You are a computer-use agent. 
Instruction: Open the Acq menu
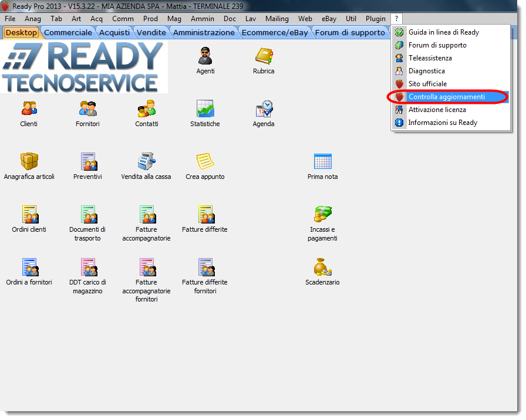(x=96, y=19)
